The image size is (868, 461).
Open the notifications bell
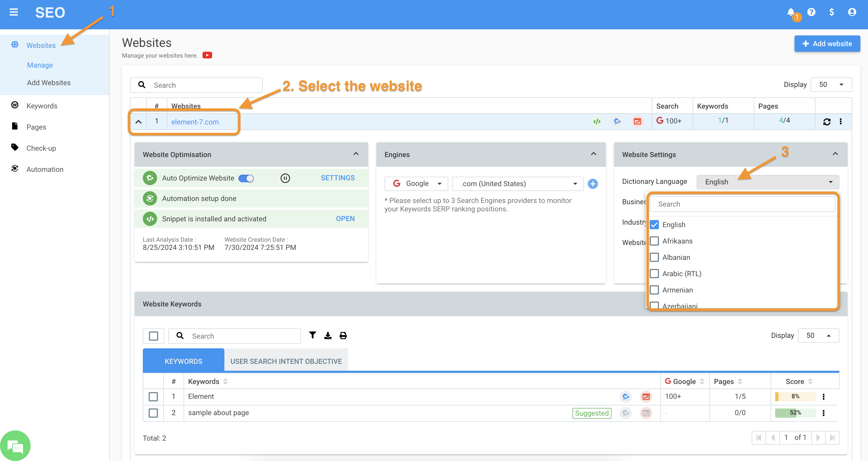click(791, 12)
